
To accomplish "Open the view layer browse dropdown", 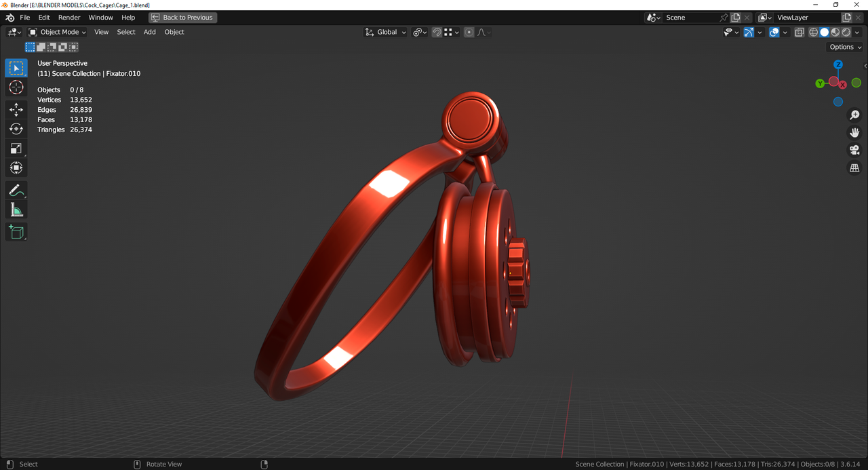I will coord(765,18).
